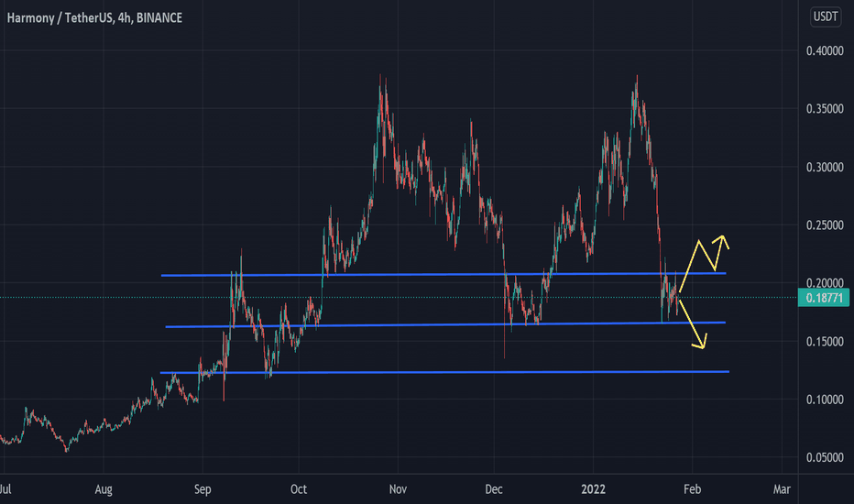Click the 0.30000 price axis label
The height and width of the screenshot is (504, 854).
(x=825, y=167)
